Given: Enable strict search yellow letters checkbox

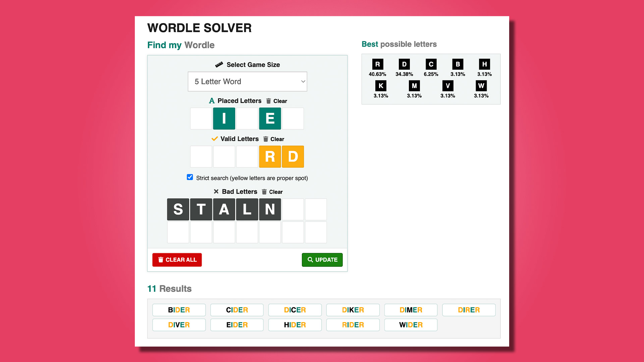Looking at the screenshot, I should (x=190, y=178).
